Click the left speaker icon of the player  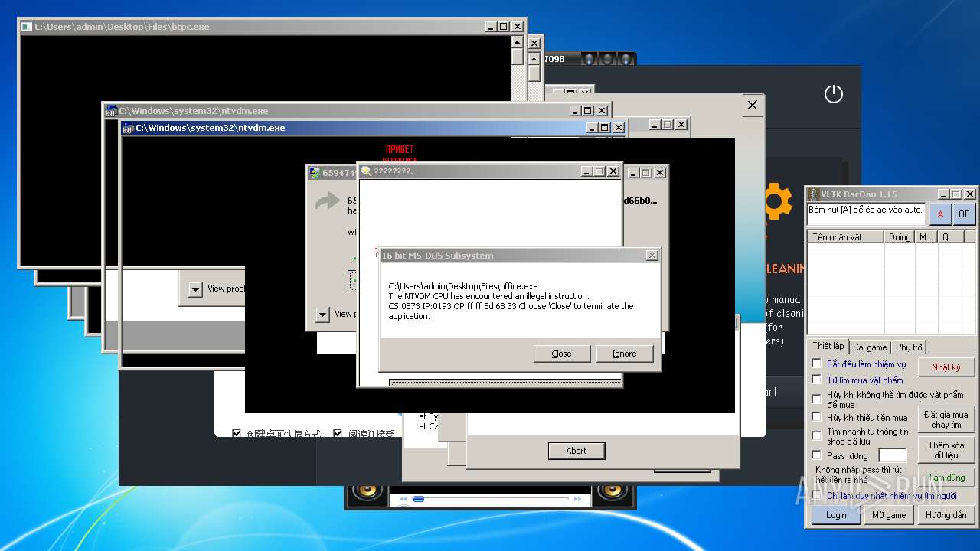pyautogui.click(x=367, y=491)
